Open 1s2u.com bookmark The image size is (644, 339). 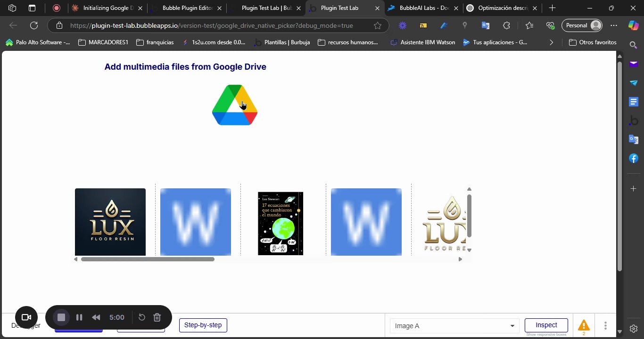(214, 42)
